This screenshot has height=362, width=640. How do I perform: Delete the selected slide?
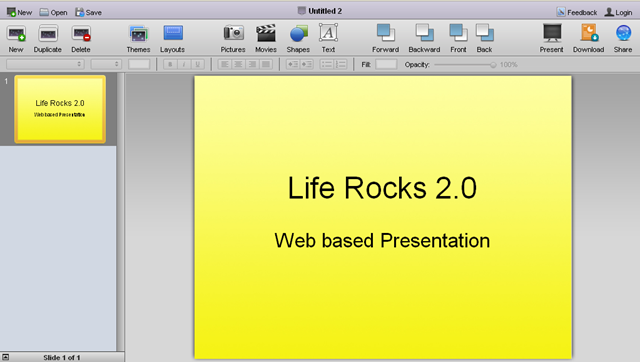pyautogui.click(x=81, y=39)
